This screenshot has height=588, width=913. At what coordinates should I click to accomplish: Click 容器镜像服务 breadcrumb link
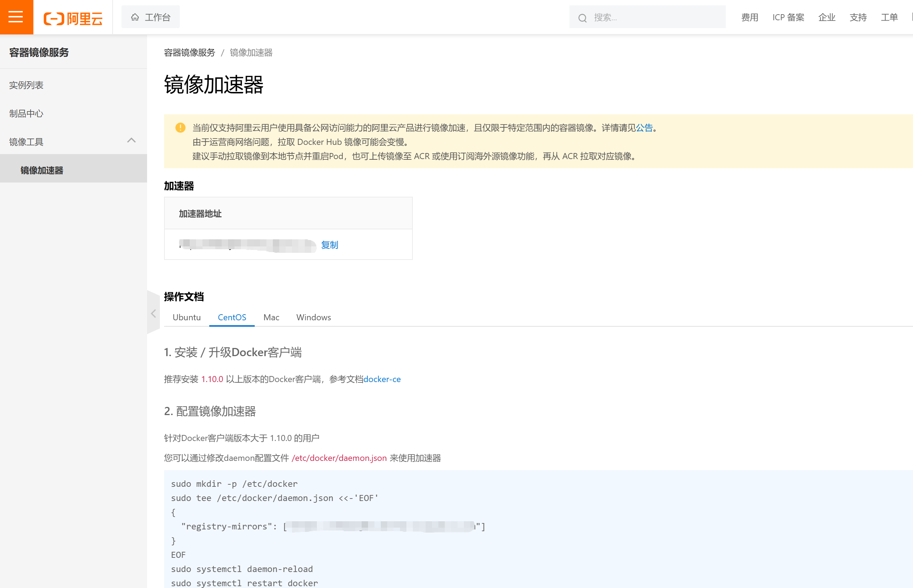189,53
